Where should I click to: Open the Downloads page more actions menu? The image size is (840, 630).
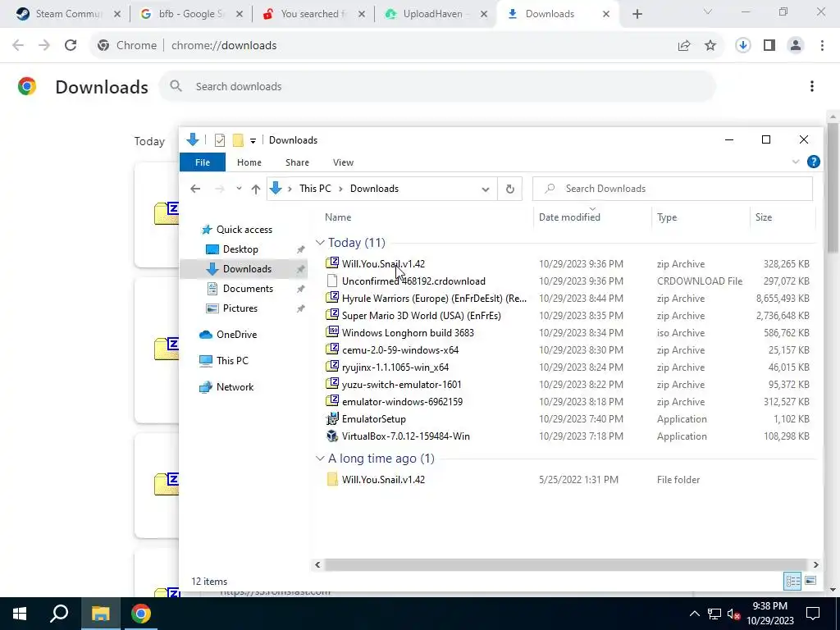click(x=812, y=86)
